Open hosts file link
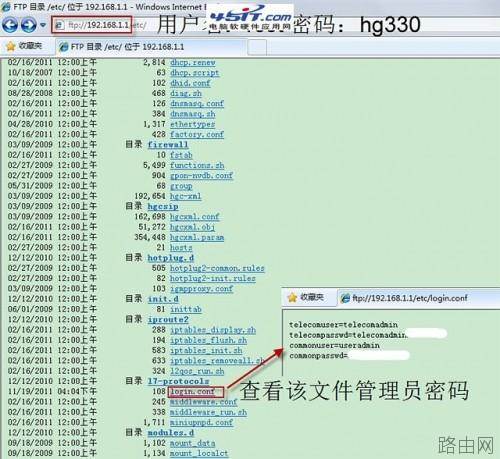The image size is (500, 459). click(181, 248)
